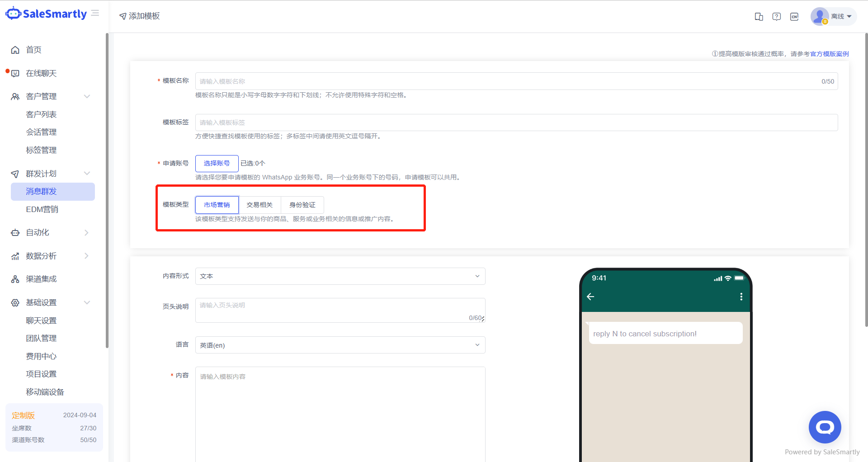The width and height of the screenshot is (868, 462).
Task: Click the 模板名称 input field
Action: [x=506, y=81]
